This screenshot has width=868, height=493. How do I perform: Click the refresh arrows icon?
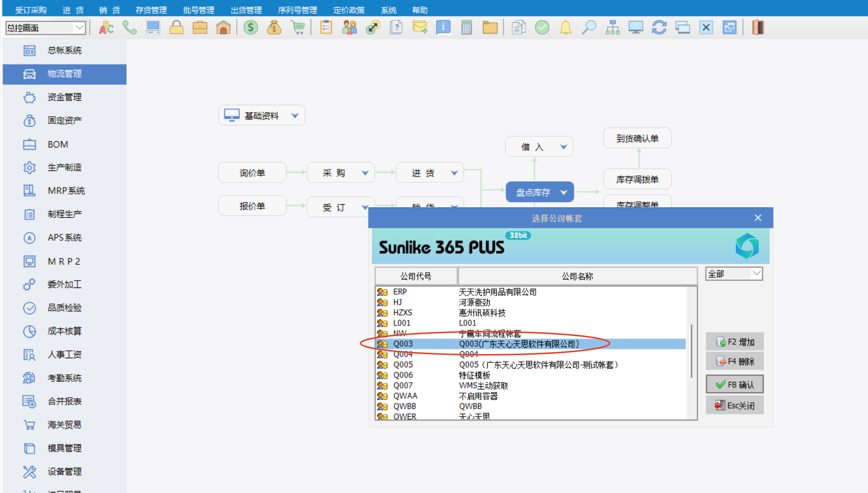[659, 27]
